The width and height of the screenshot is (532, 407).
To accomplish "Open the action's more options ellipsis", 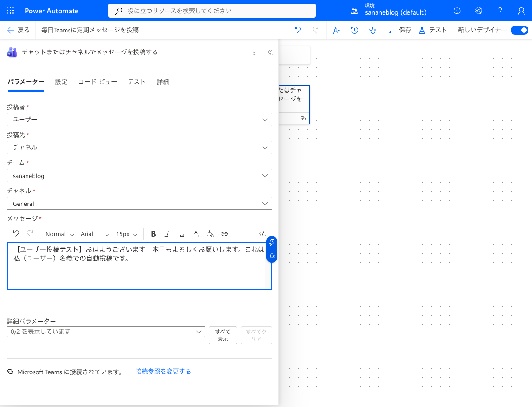I will pos(254,52).
